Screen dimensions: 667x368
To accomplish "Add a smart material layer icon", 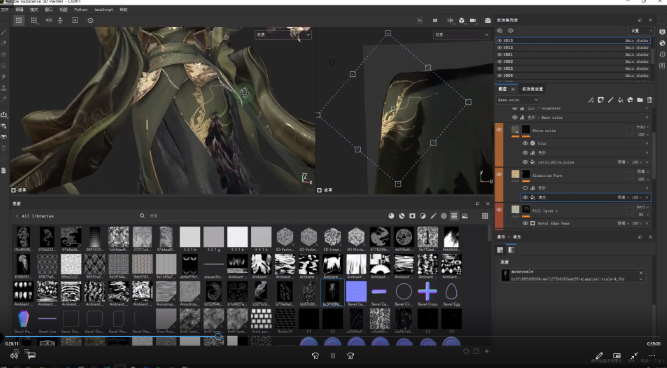I will (630, 100).
